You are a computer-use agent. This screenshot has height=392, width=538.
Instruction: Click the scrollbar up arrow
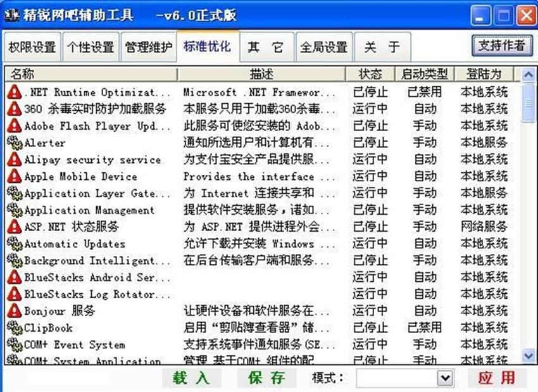coord(528,75)
